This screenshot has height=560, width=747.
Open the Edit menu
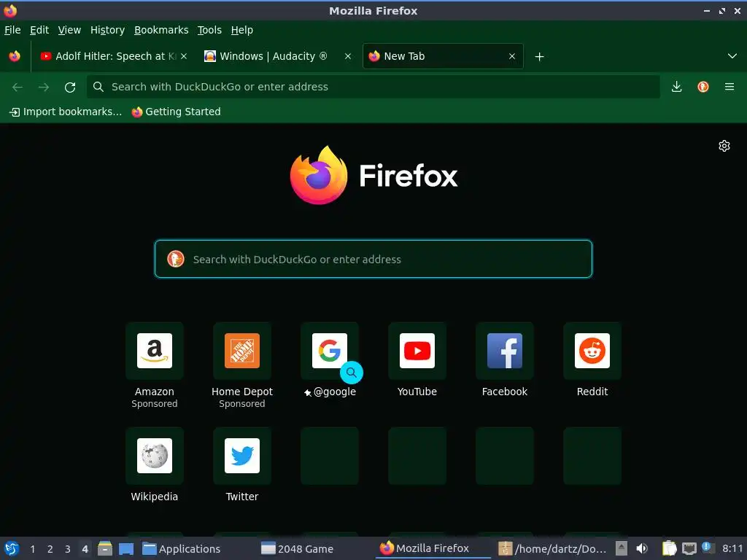[x=39, y=30]
